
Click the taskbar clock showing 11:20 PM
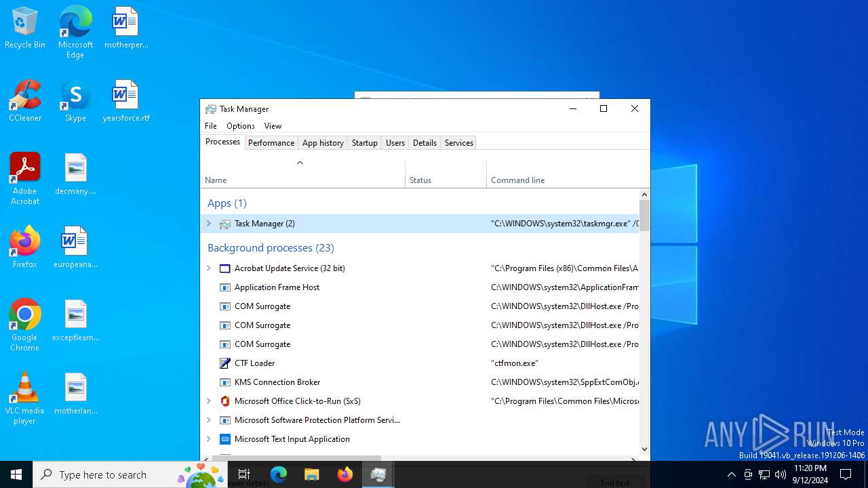point(810,474)
